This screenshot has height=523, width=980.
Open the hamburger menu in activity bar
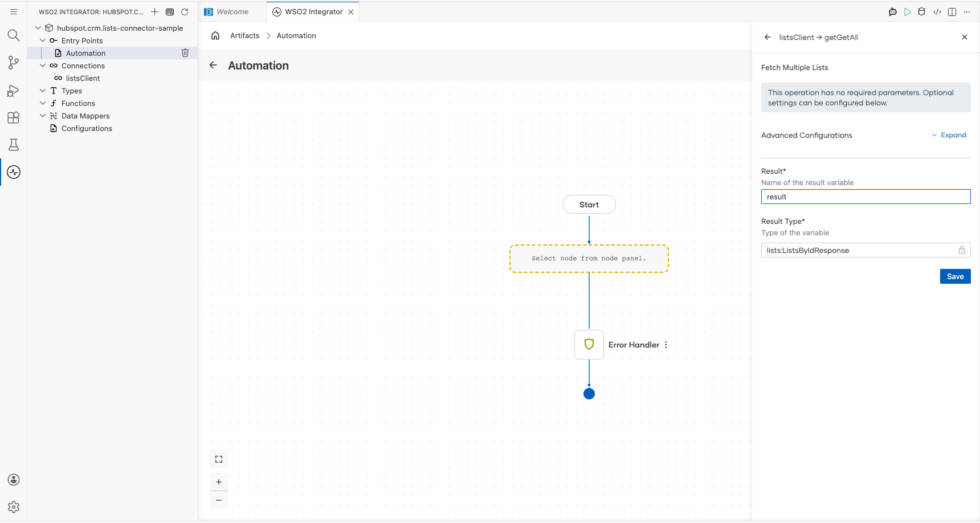[14, 11]
